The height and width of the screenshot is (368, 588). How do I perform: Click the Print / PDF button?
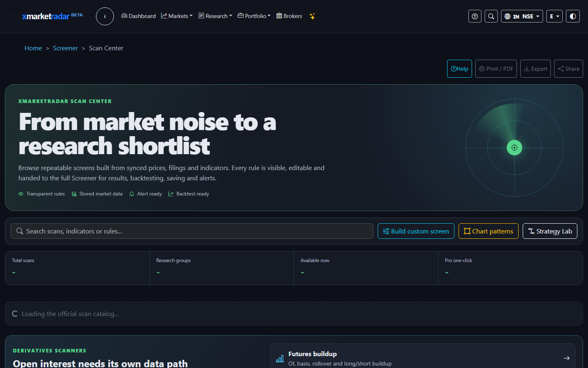(x=496, y=69)
